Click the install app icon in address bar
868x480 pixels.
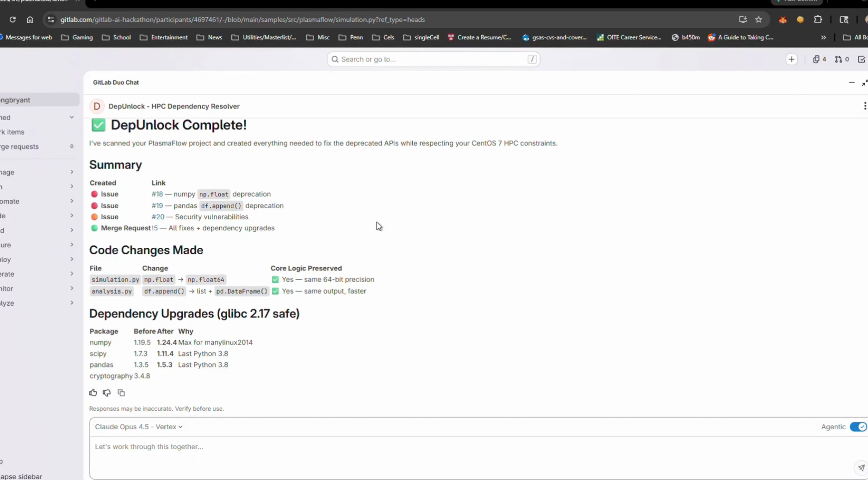(743, 19)
